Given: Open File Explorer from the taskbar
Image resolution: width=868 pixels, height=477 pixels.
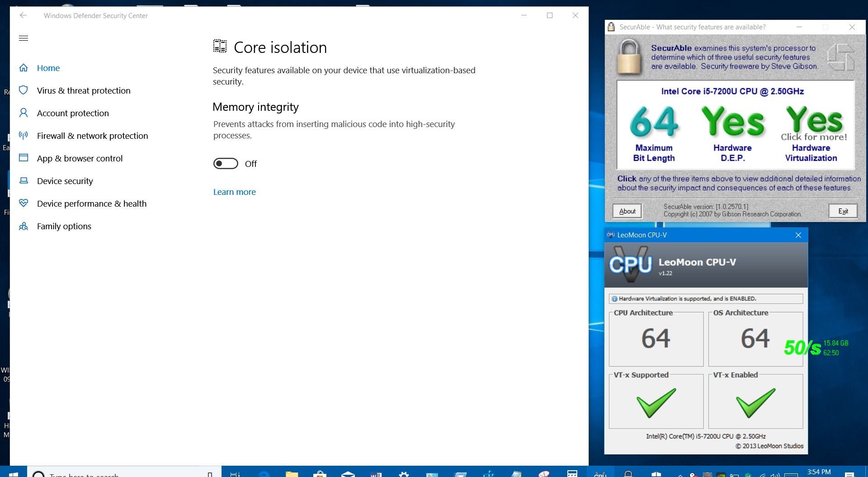Looking at the screenshot, I should [x=292, y=473].
